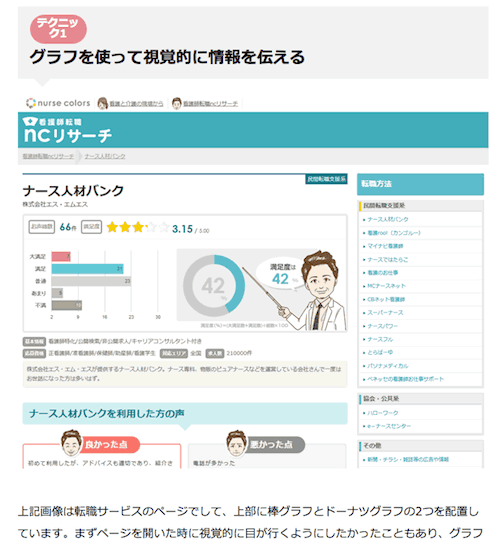Image resolution: width=500 pixels, height=540 pixels.
Task: Click the 3.15 rating score
Action: click(x=183, y=229)
